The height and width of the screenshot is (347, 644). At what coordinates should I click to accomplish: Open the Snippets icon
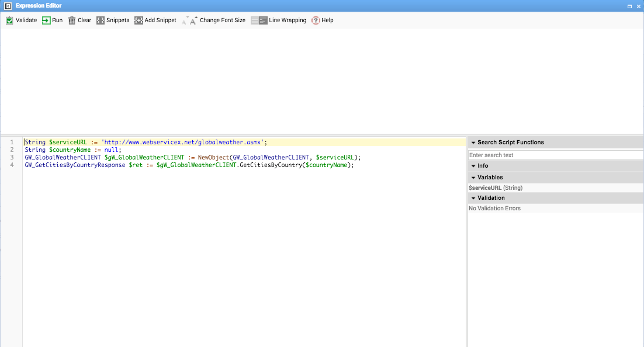(100, 20)
